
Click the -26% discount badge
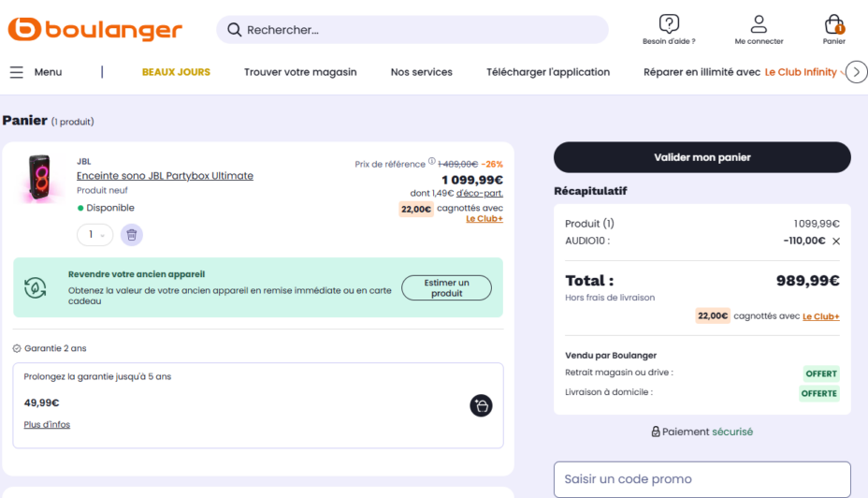492,165
